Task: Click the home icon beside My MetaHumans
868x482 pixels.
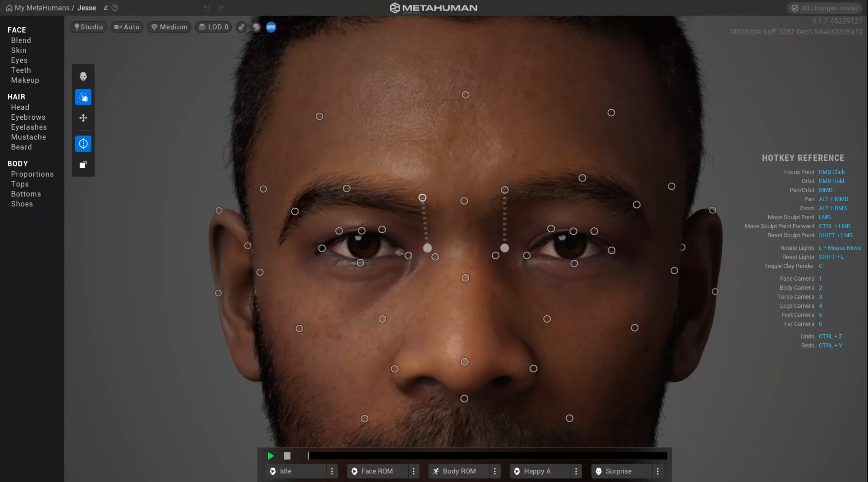Action: coord(9,8)
